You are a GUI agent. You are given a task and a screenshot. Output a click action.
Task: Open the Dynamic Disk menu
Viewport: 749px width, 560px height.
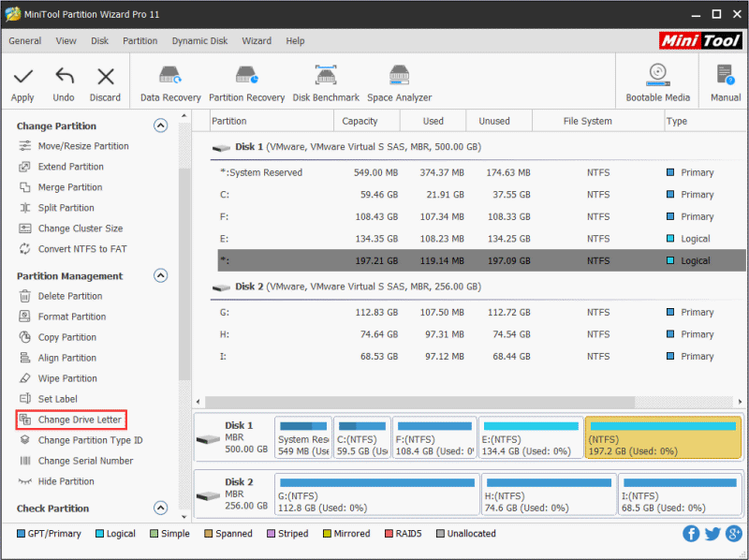199,40
